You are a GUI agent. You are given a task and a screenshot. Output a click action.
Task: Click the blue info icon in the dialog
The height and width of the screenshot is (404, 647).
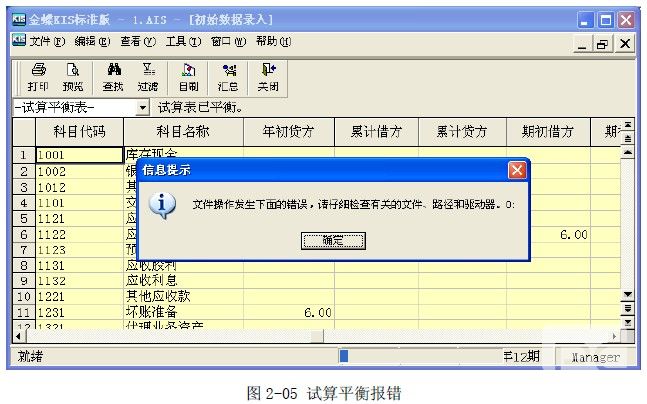[x=162, y=205]
